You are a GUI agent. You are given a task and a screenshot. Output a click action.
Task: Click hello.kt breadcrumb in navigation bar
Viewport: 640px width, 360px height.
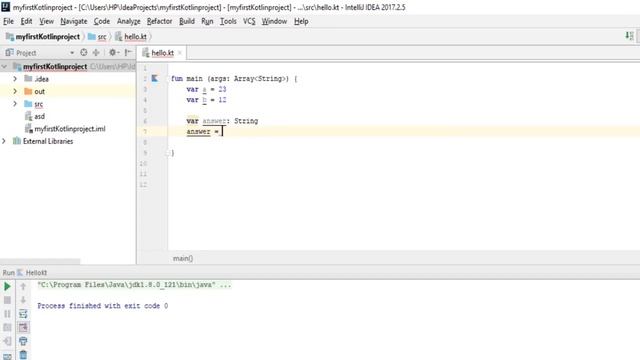(x=131, y=37)
